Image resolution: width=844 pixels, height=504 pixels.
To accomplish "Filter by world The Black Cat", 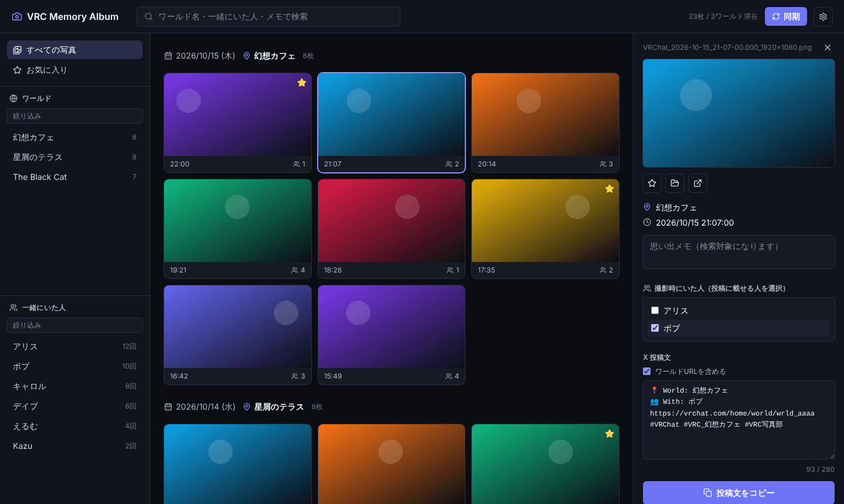I will [74, 177].
